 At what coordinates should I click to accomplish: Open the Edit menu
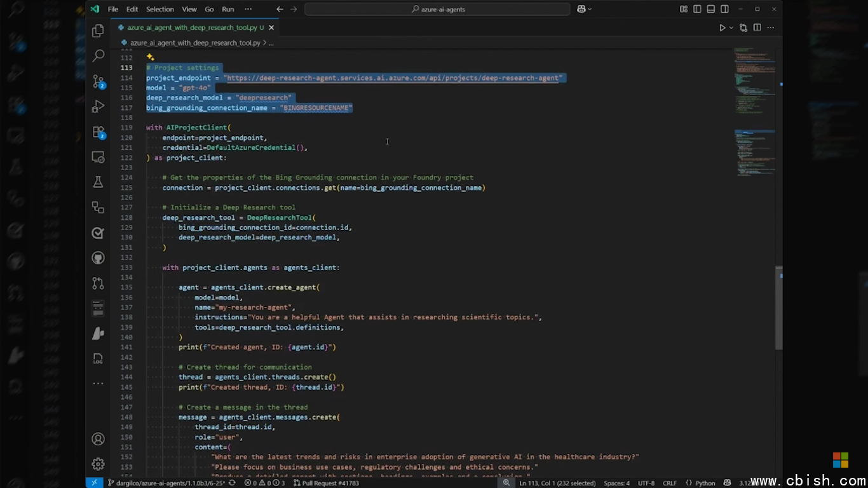tap(132, 9)
